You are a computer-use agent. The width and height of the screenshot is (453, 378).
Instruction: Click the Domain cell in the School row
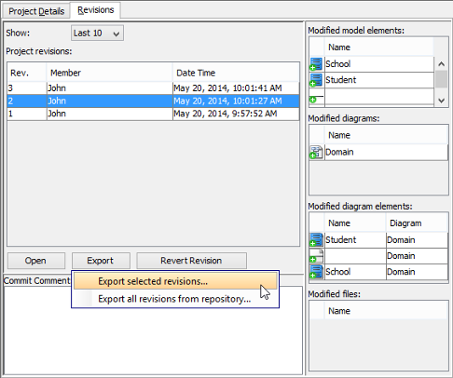tap(417, 272)
